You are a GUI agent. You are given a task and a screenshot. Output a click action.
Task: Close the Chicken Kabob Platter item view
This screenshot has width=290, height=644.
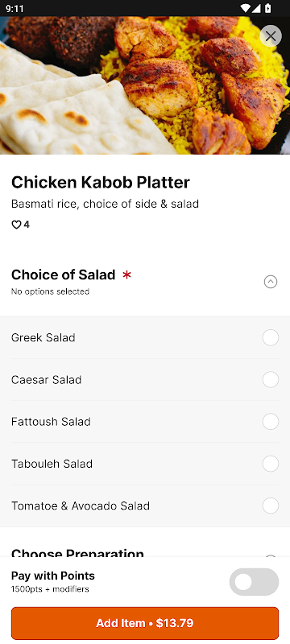pyautogui.click(x=271, y=36)
